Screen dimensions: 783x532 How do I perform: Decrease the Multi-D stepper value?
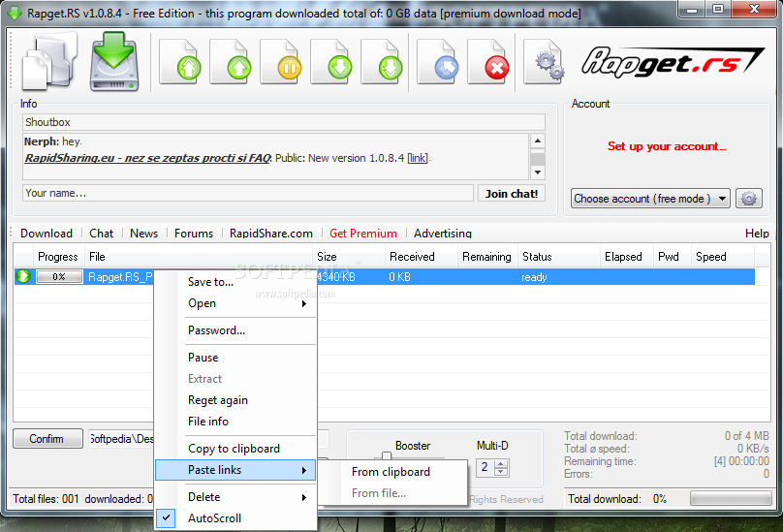coord(501,472)
